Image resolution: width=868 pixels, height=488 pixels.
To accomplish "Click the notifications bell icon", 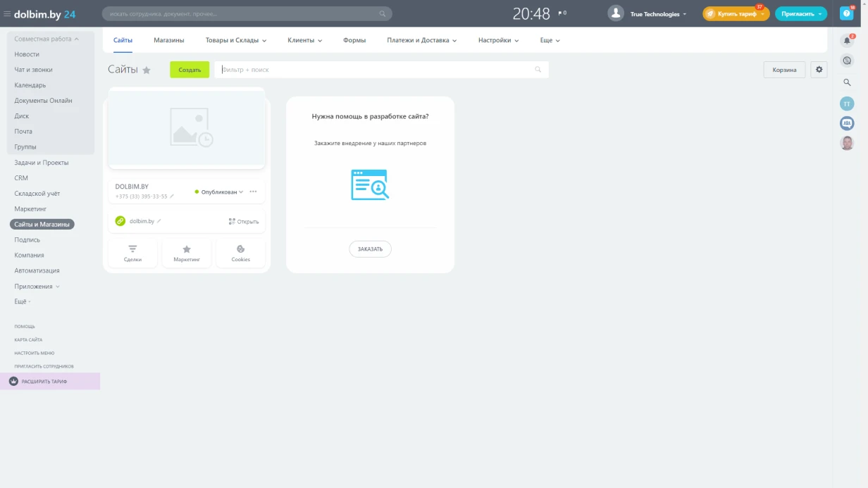I will (847, 41).
